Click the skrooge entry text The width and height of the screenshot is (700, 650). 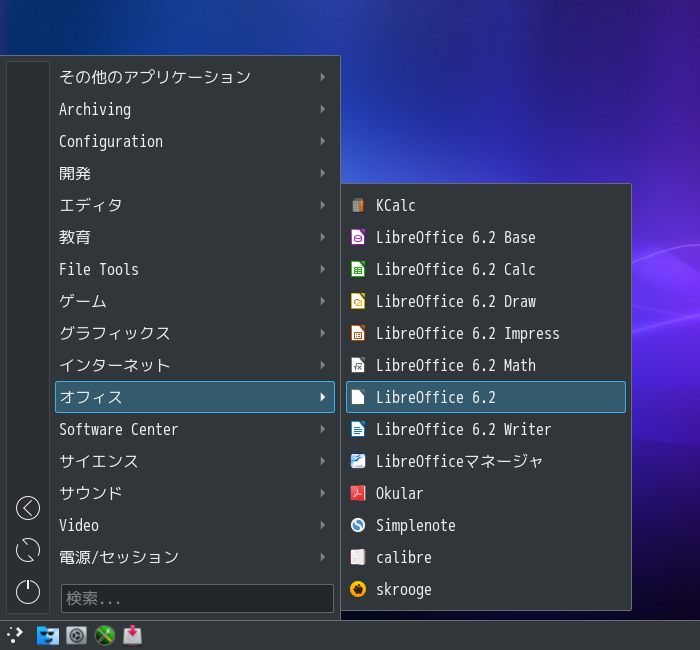tap(404, 590)
